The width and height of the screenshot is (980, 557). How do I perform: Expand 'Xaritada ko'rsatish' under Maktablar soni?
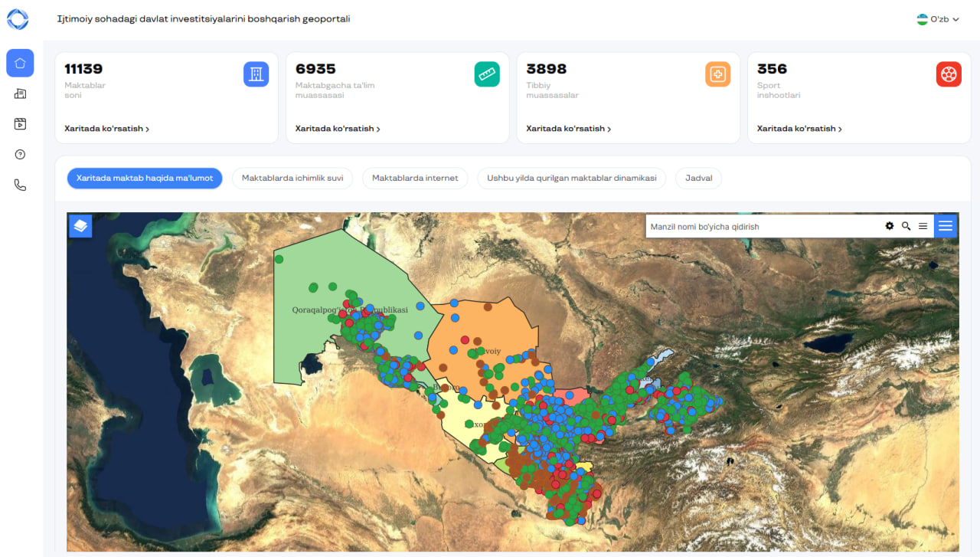(106, 129)
